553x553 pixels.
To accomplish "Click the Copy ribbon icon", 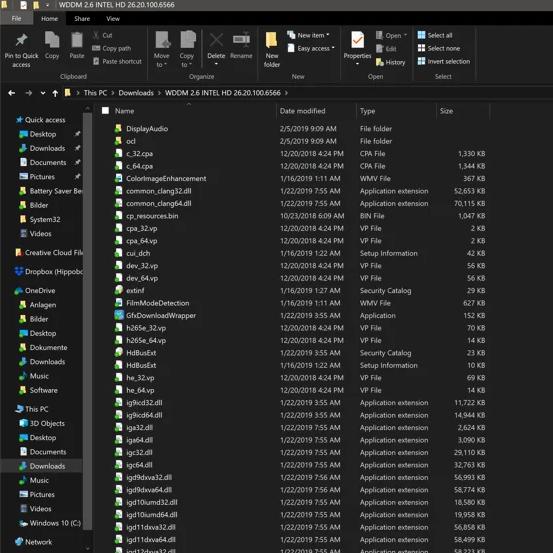I will coord(52,40).
